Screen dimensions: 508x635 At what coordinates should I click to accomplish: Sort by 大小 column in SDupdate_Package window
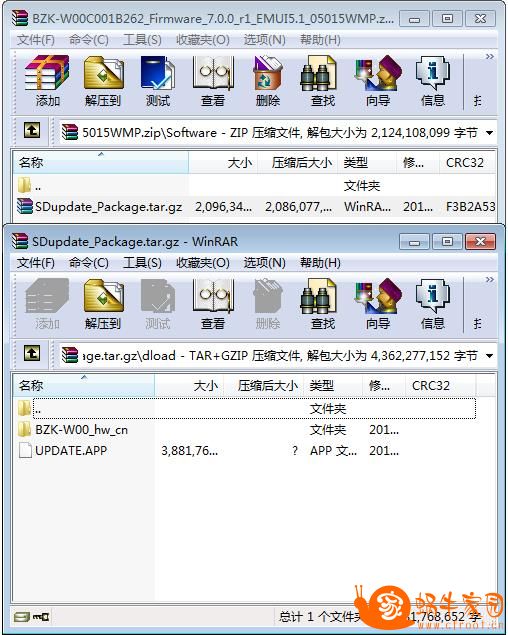click(189, 386)
